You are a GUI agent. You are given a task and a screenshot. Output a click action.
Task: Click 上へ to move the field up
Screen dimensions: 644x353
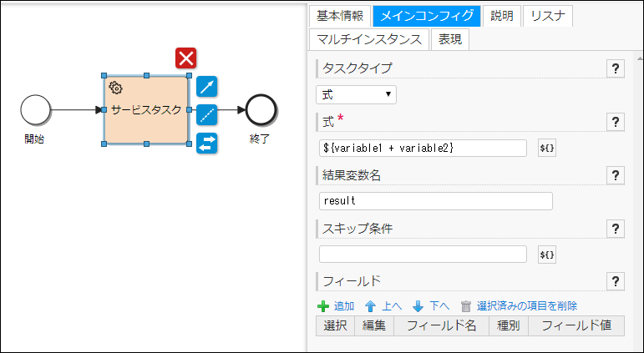pyautogui.click(x=384, y=306)
